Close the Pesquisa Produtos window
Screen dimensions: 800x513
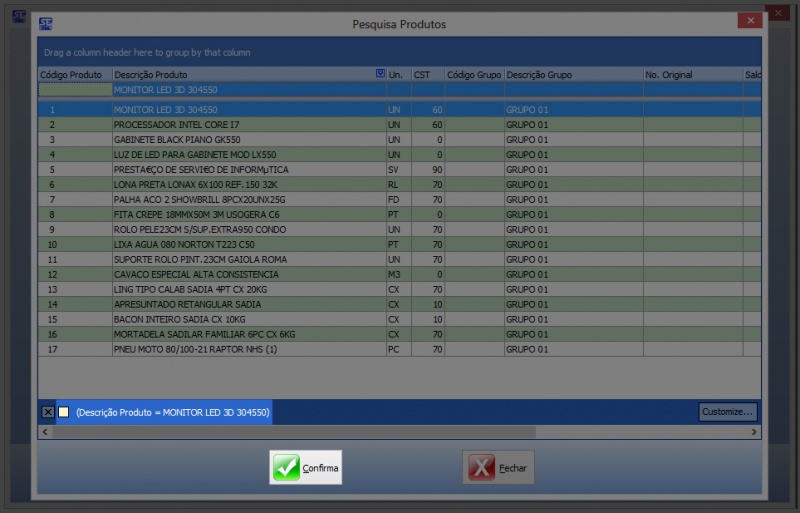tap(749, 21)
